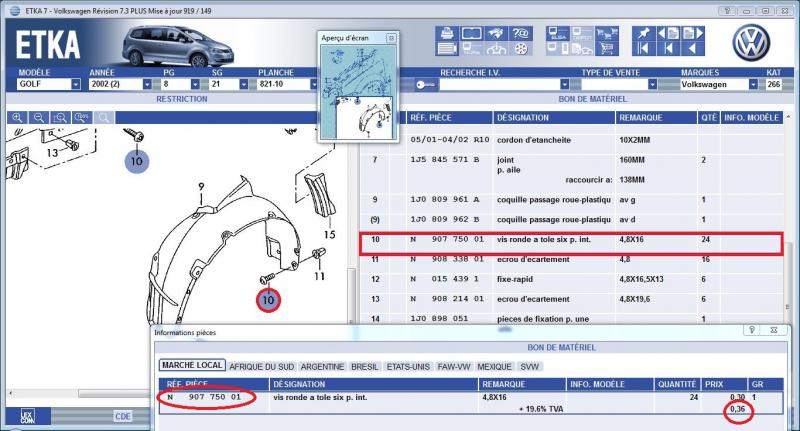Switch to the ETATS-UNIS tab
This screenshot has height=431, width=800.
tap(408, 367)
